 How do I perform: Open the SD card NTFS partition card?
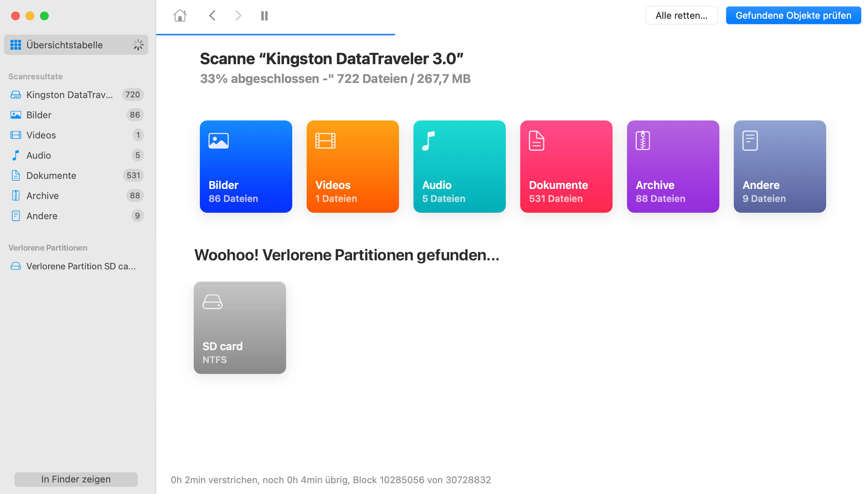[240, 328]
